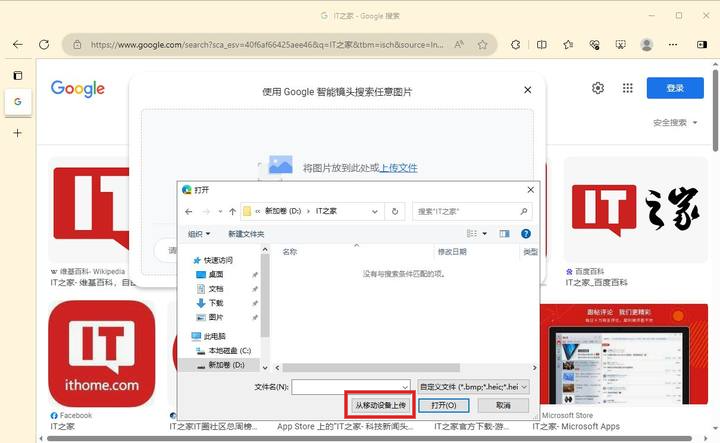Open the Favorites list icon
The width and height of the screenshot is (720, 443).
pos(568,45)
